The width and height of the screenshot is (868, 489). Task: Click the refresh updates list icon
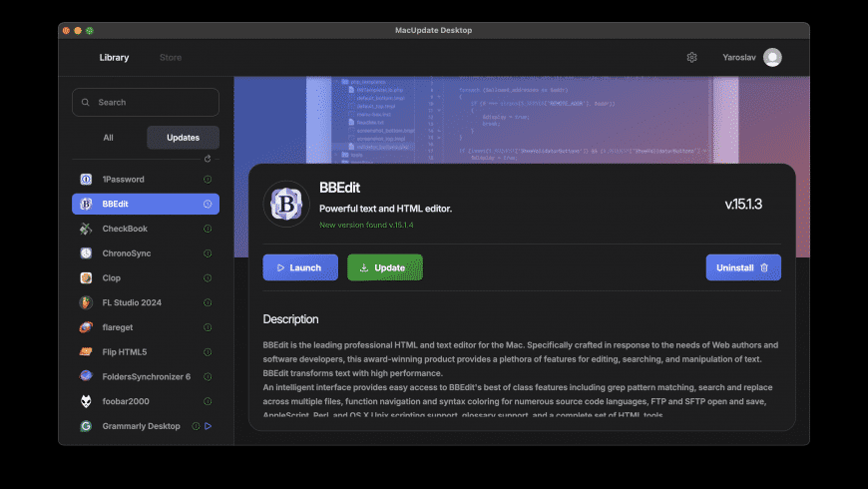(208, 159)
